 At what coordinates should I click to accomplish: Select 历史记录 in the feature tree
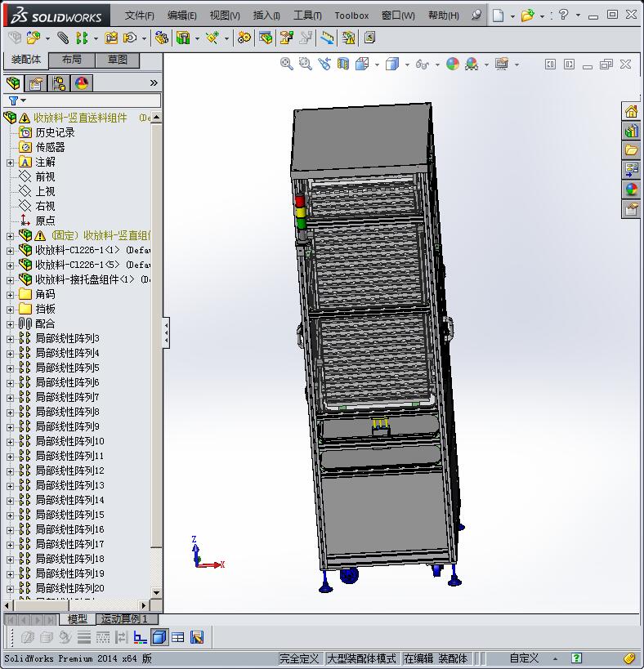click(x=55, y=132)
